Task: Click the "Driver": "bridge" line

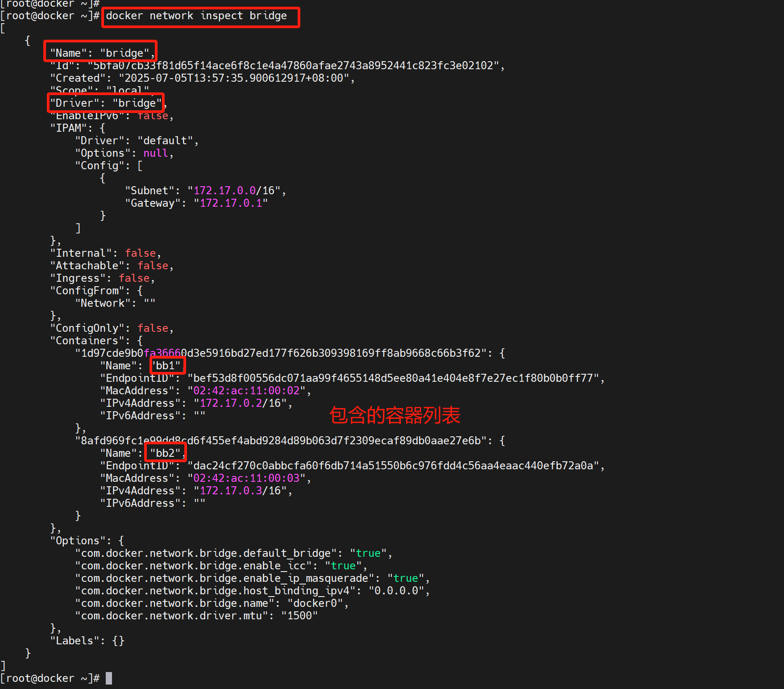Action: point(108,103)
